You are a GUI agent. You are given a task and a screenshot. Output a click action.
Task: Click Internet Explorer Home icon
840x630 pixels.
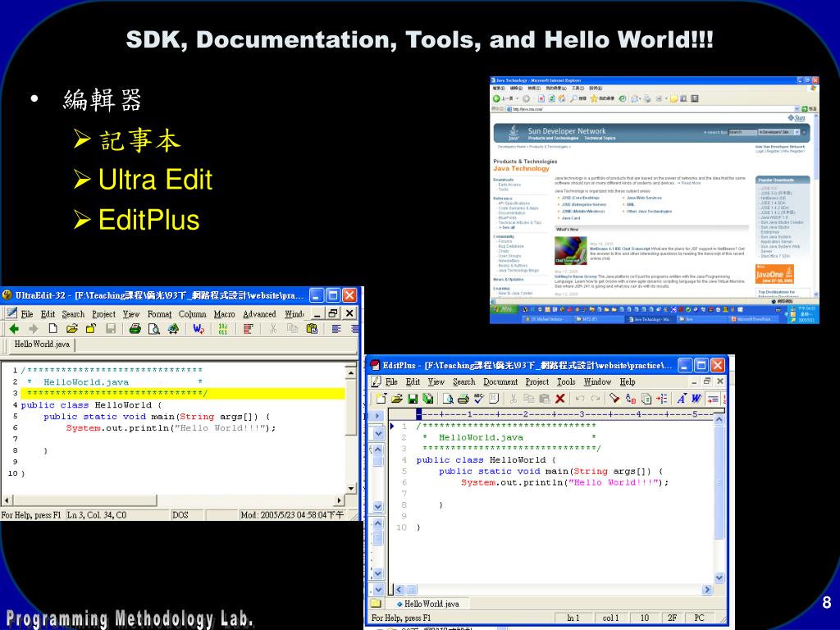[562, 98]
